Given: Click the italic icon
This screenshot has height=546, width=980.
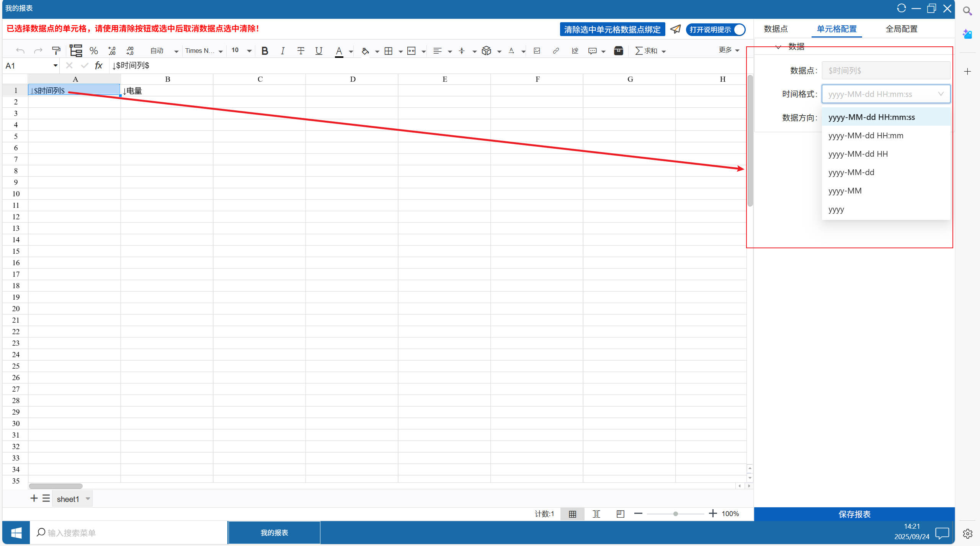Looking at the screenshot, I should coord(283,51).
